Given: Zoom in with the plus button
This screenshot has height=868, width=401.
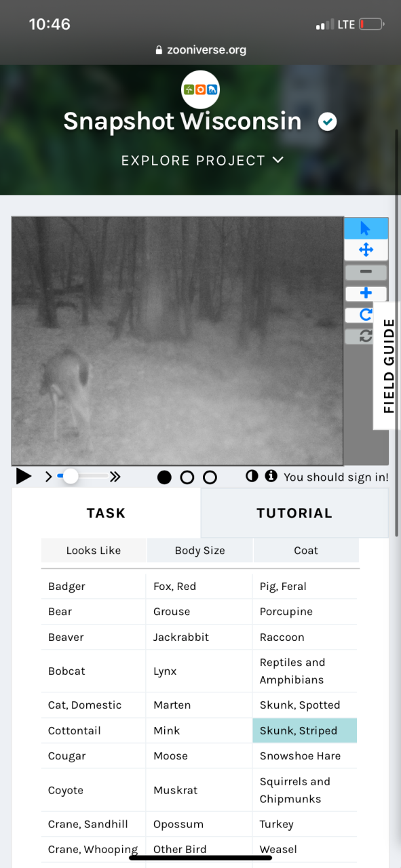Looking at the screenshot, I should click(x=366, y=294).
